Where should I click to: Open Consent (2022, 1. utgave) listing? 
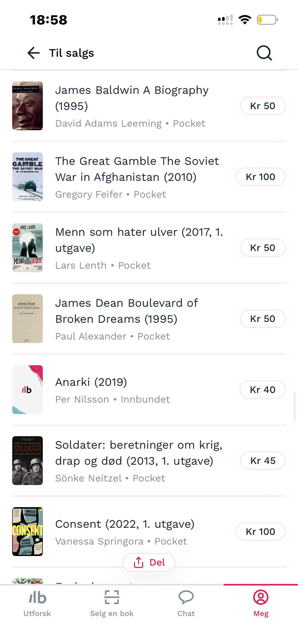point(149,532)
